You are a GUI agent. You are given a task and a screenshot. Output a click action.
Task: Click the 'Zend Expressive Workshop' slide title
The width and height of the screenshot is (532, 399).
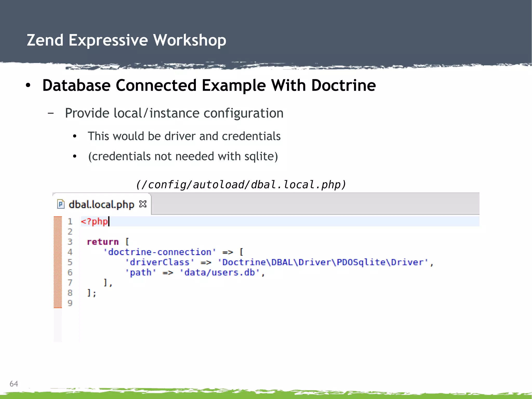point(127,40)
